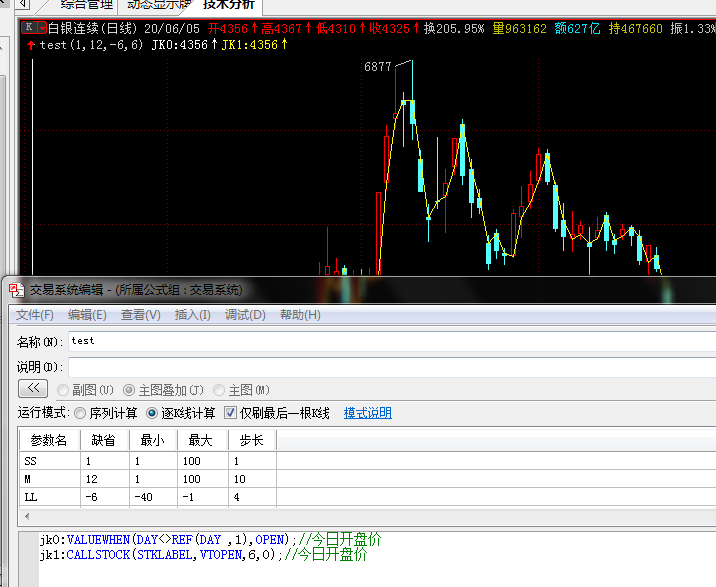Open the 文件(F) menu
The height and width of the screenshot is (587, 716).
click(35, 315)
